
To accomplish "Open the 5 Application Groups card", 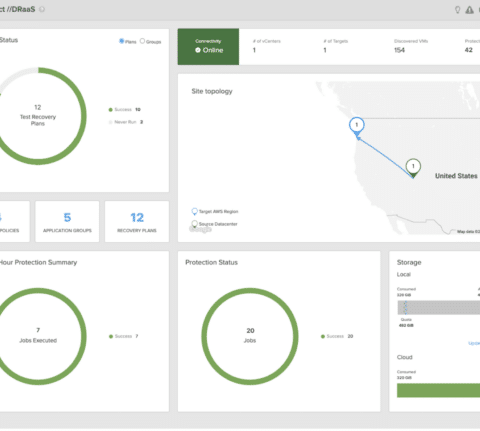I will point(67,221).
